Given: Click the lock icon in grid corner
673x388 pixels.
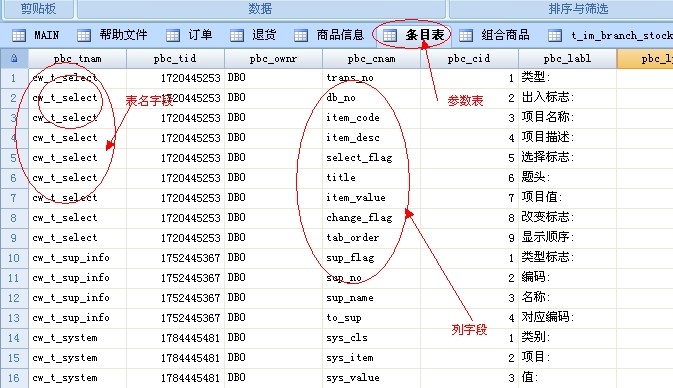Looking at the screenshot, I should [14, 58].
